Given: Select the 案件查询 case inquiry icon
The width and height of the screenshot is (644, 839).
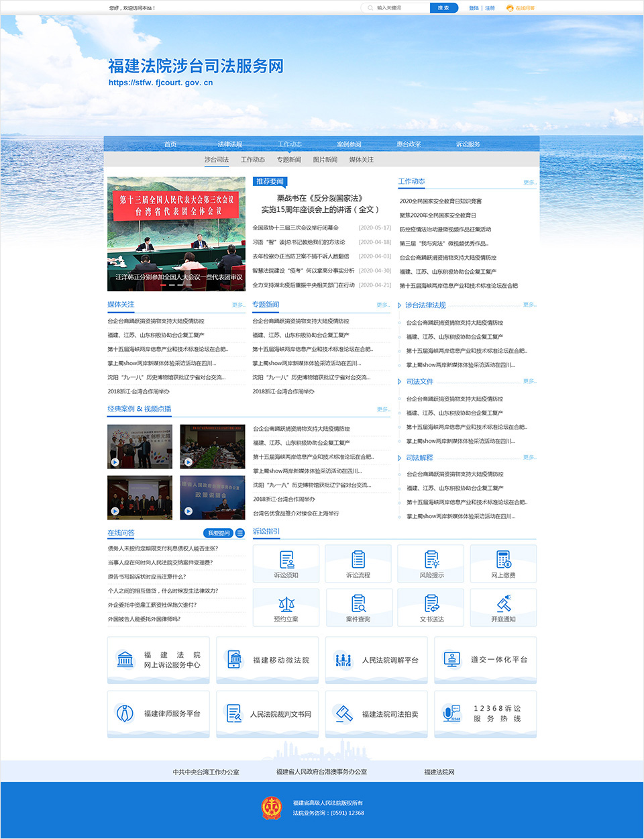Looking at the screenshot, I should (x=358, y=607).
